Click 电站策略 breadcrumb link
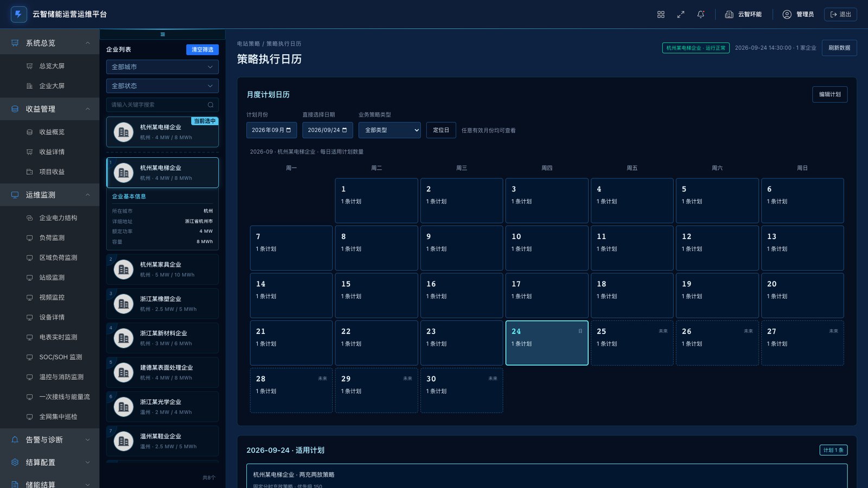This screenshot has height=488, width=868. pos(248,44)
